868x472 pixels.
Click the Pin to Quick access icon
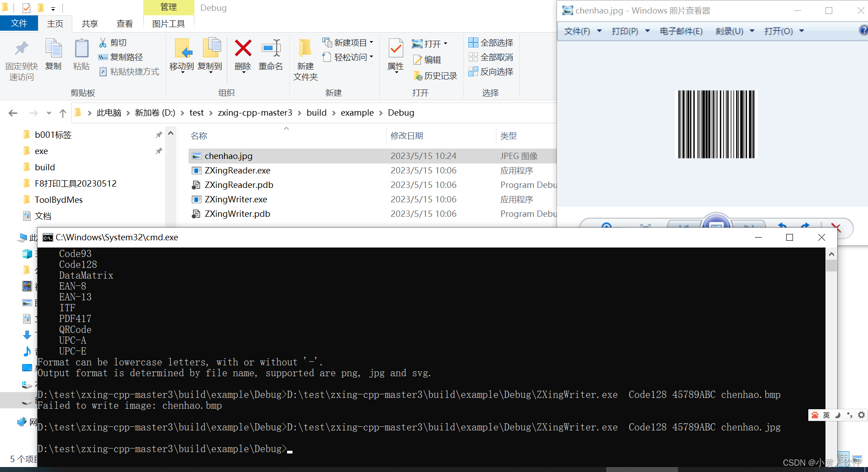(x=21, y=49)
